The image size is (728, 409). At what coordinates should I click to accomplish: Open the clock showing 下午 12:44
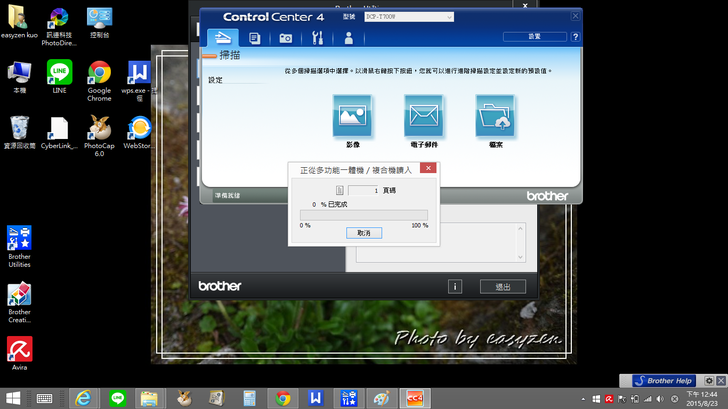pos(702,399)
